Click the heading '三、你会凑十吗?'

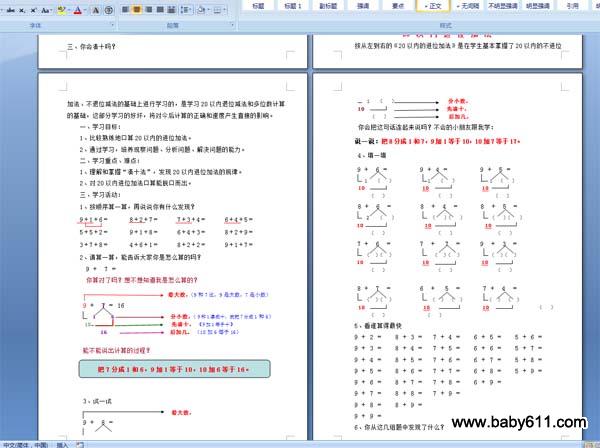click(x=91, y=47)
